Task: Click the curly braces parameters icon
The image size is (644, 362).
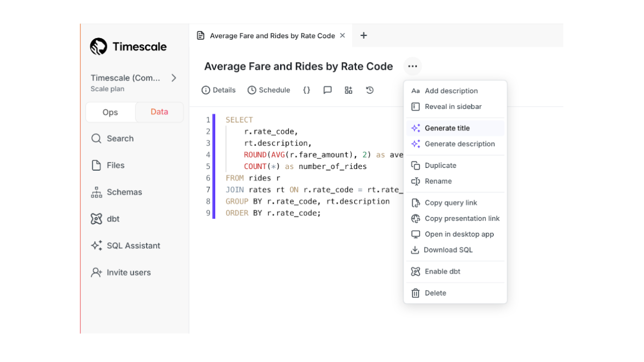Action: 306,90
